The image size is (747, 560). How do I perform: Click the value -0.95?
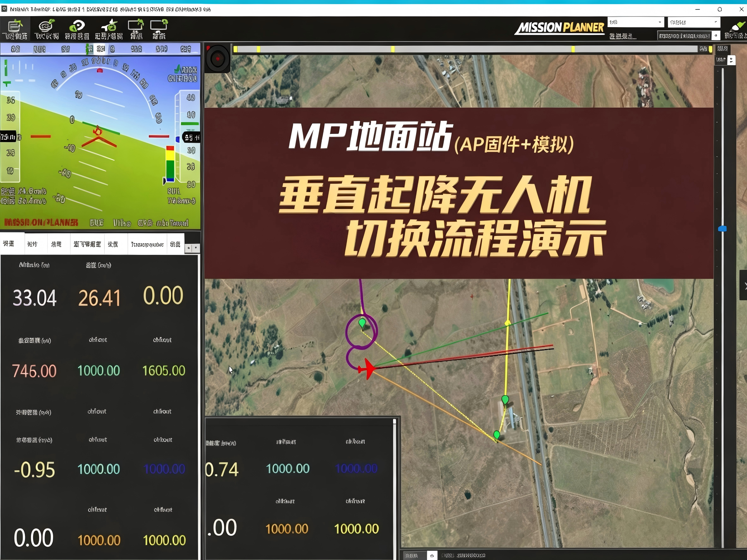34,470
